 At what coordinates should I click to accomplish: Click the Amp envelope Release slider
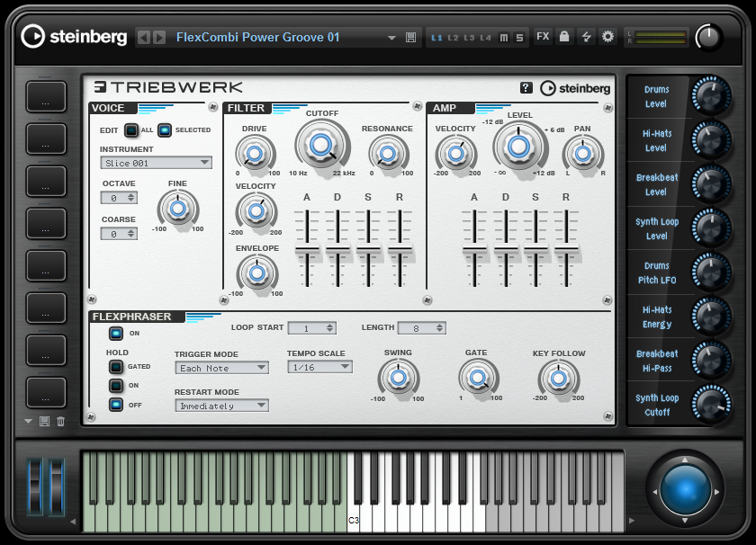(566, 248)
